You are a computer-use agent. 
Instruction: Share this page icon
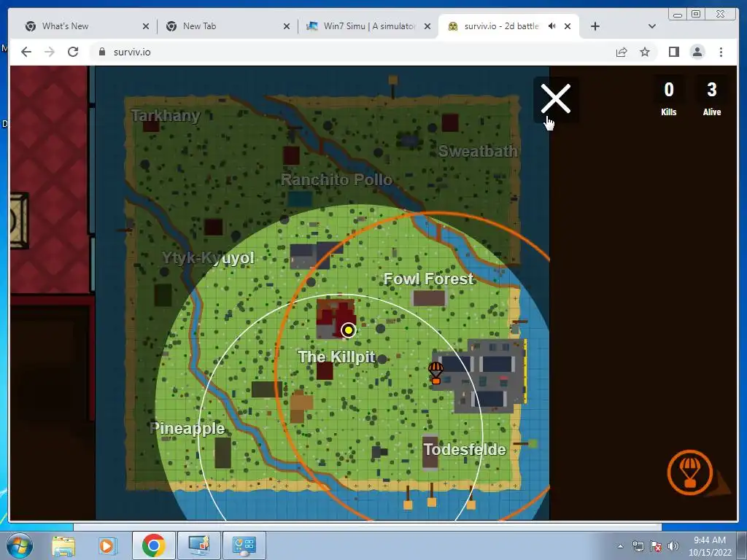click(622, 52)
